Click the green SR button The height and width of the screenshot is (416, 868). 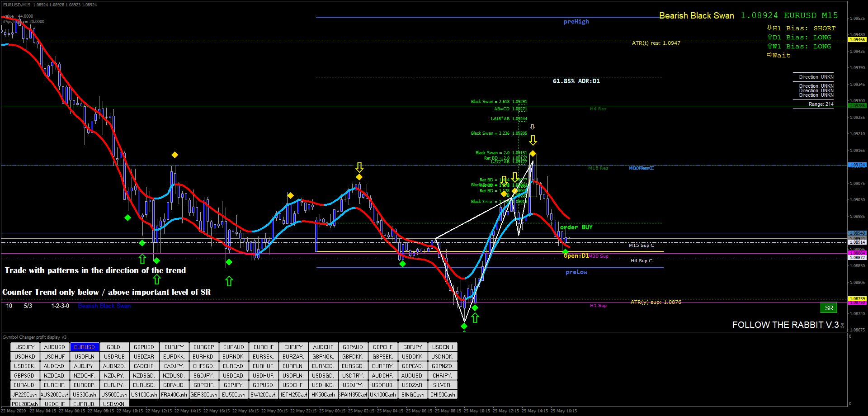coord(829,308)
